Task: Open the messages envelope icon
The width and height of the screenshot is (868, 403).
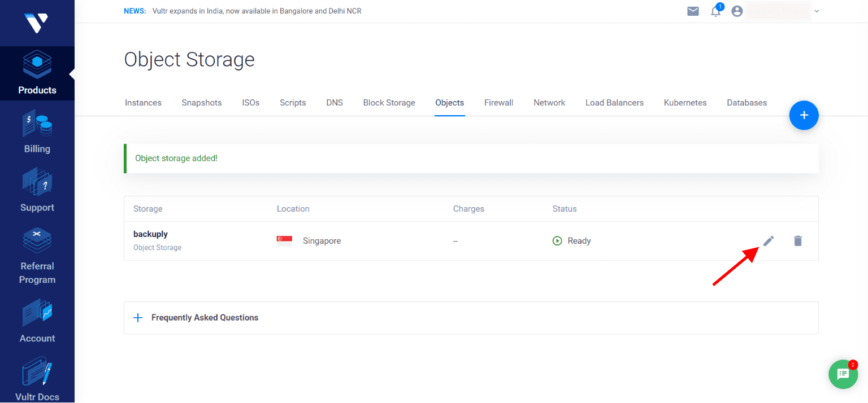Action: (x=693, y=11)
